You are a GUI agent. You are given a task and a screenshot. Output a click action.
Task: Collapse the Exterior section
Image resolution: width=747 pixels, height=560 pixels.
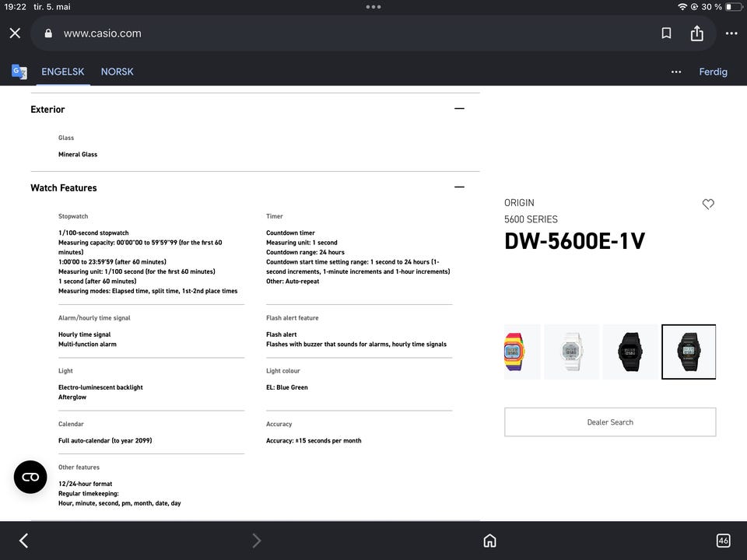[x=459, y=109]
